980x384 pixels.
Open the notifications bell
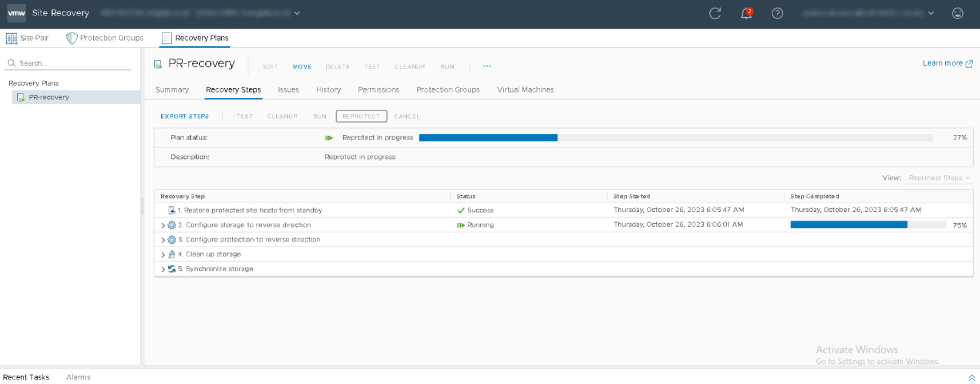point(746,13)
